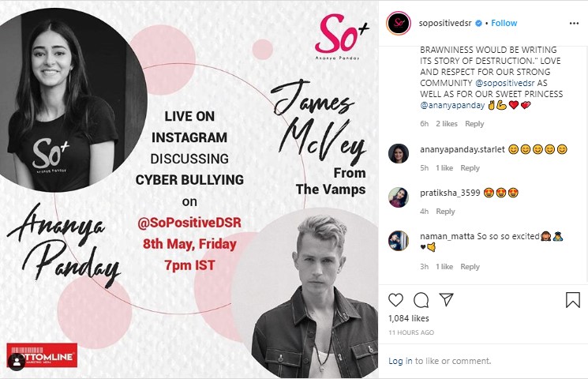Click the blue verified badge

(x=478, y=23)
